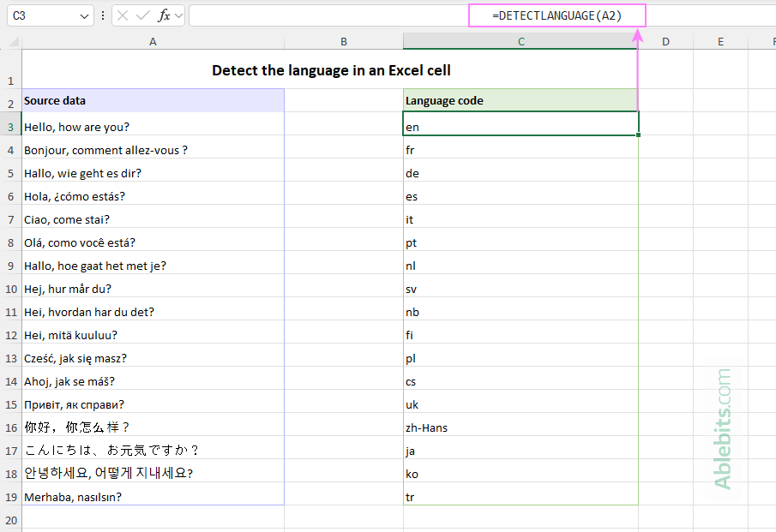Image resolution: width=776 pixels, height=532 pixels.
Task: Select the Korean greeting cell in row 18
Action: click(153, 470)
